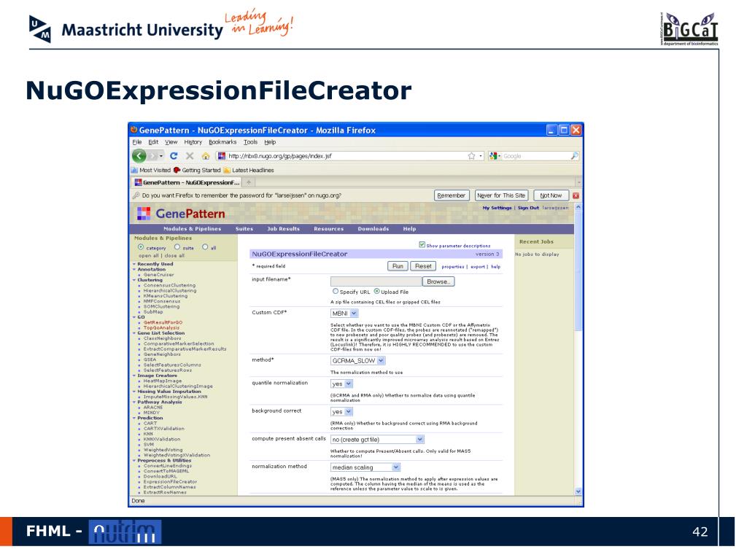The image size is (747, 560).
Task: Open the quantile normalization dropdown
Action: pos(341,384)
